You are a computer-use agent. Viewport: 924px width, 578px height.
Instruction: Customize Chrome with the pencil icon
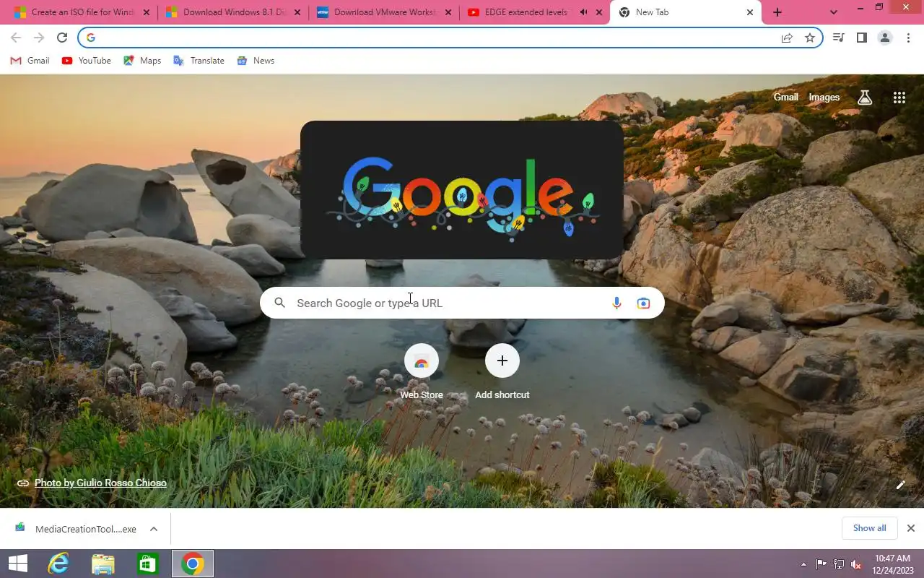pos(900,485)
